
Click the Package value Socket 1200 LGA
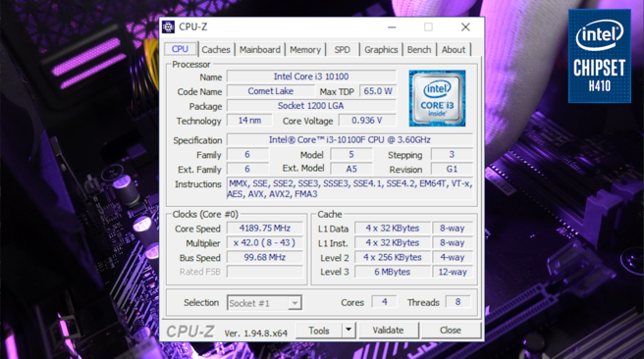click(x=311, y=105)
